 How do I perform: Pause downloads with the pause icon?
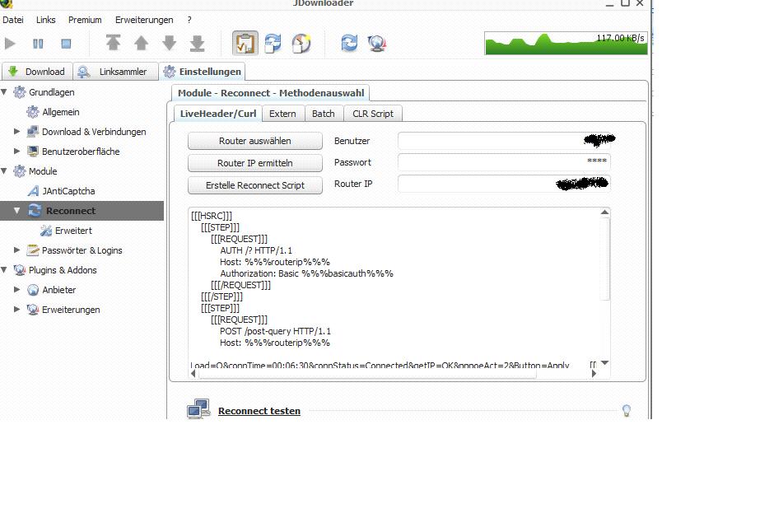pyautogui.click(x=38, y=44)
